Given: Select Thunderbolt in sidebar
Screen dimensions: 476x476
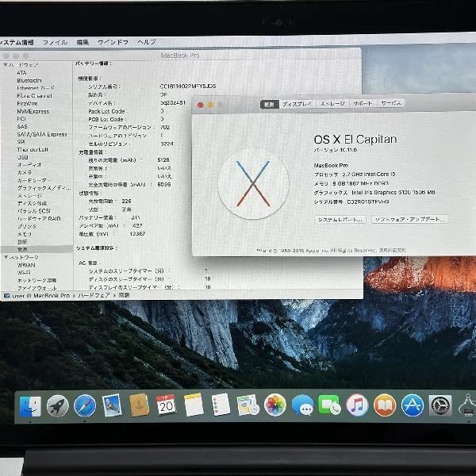Looking at the screenshot, I should [x=33, y=149].
